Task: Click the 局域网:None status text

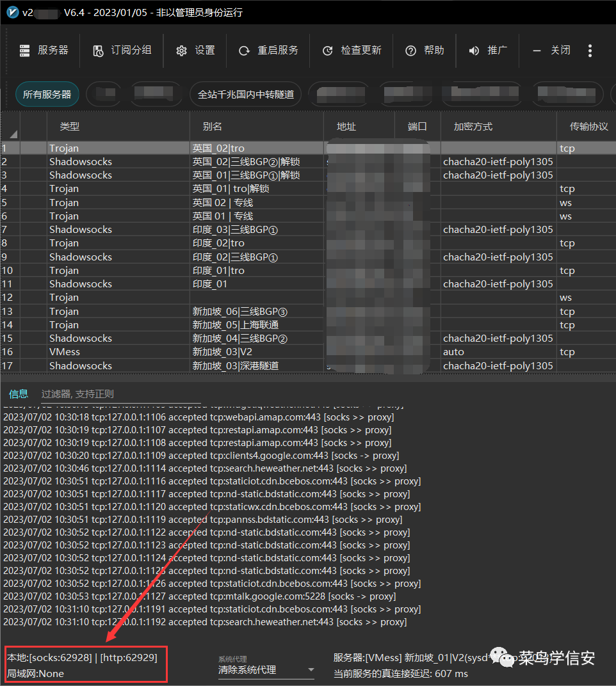Action: (35, 674)
